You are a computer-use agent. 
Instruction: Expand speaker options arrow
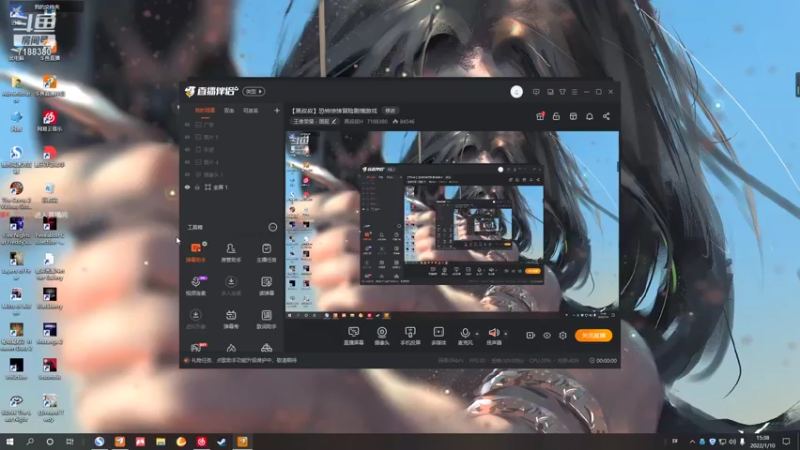pos(506,334)
